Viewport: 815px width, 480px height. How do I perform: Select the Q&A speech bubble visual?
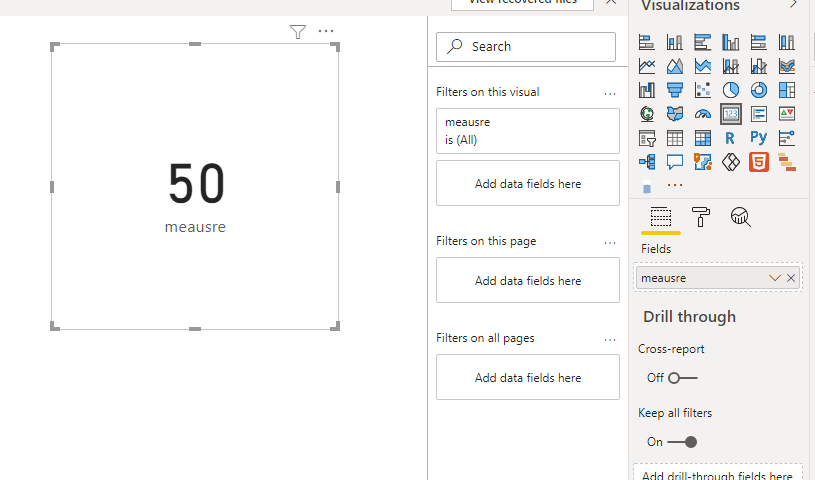(675, 162)
